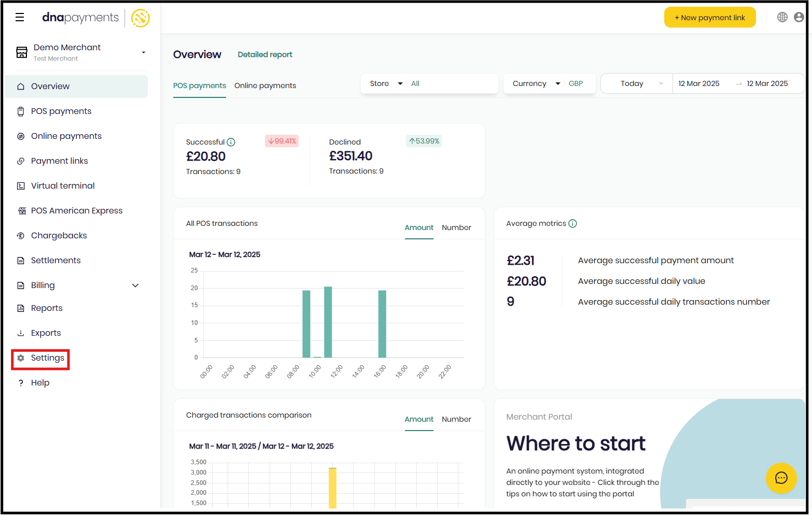Viewport: 812px width, 515px height.
Task: Click the New payment link button
Action: (709, 18)
